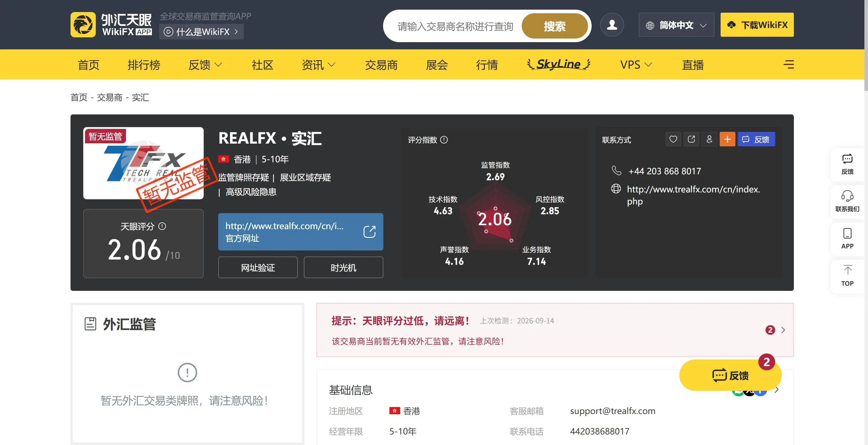Image resolution: width=868 pixels, height=445 pixels.
Task: Click the 网址验证 button
Action: (x=258, y=267)
